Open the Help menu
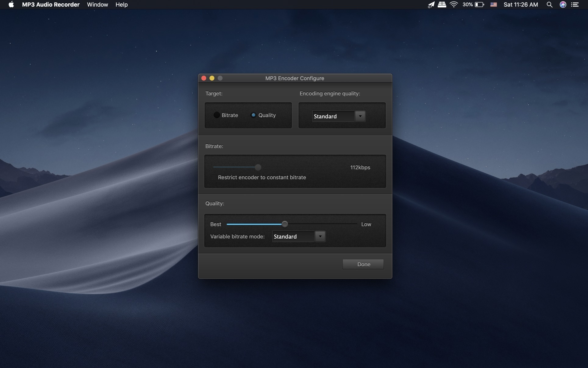The image size is (588, 368). tap(121, 5)
